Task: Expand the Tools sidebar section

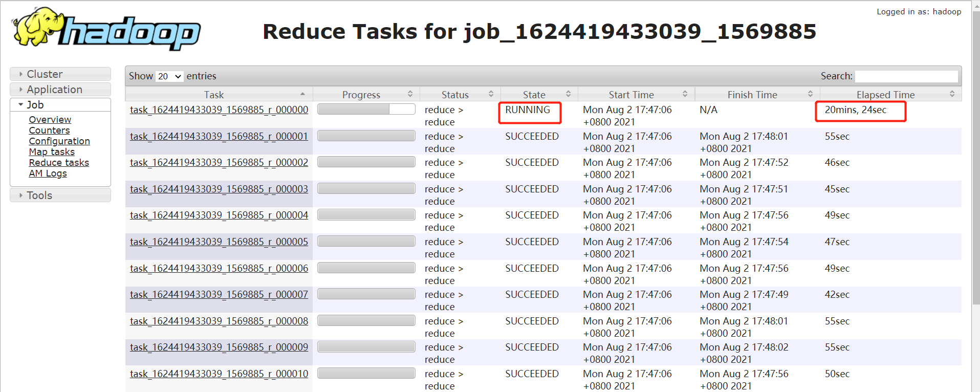Action: 60,195
